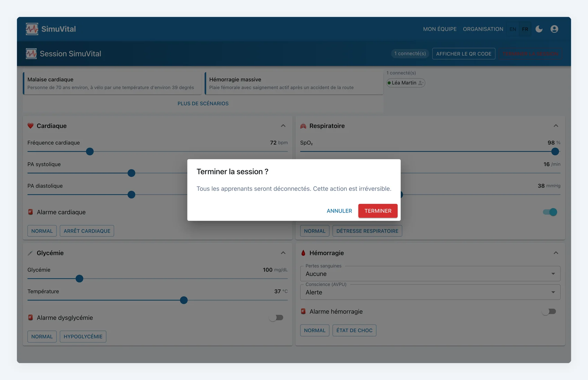Click the 100 mg/dL glycémie value
Screen dimensions: 588x380
tap(275, 270)
